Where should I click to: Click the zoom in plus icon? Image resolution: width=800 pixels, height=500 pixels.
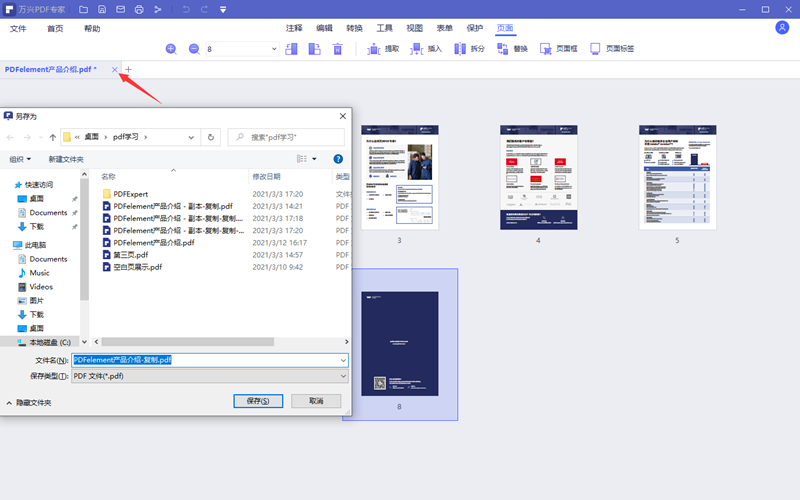click(x=171, y=48)
